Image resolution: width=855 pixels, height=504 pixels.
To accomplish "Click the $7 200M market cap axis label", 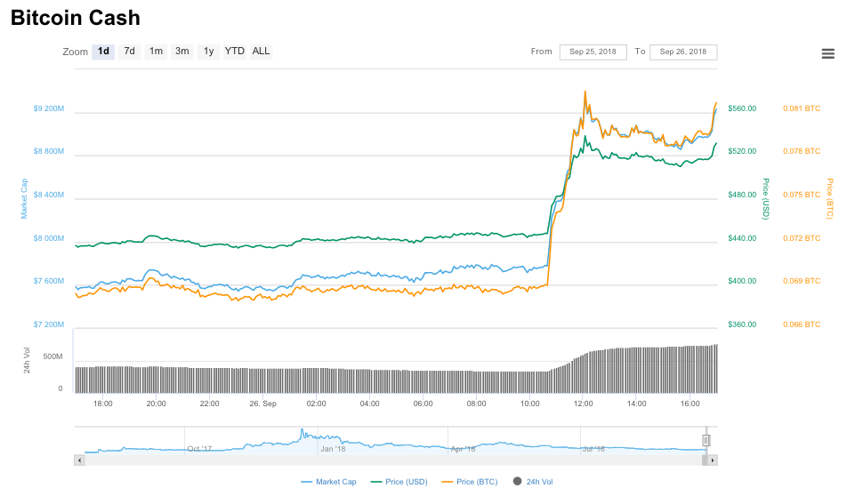I will (x=49, y=324).
